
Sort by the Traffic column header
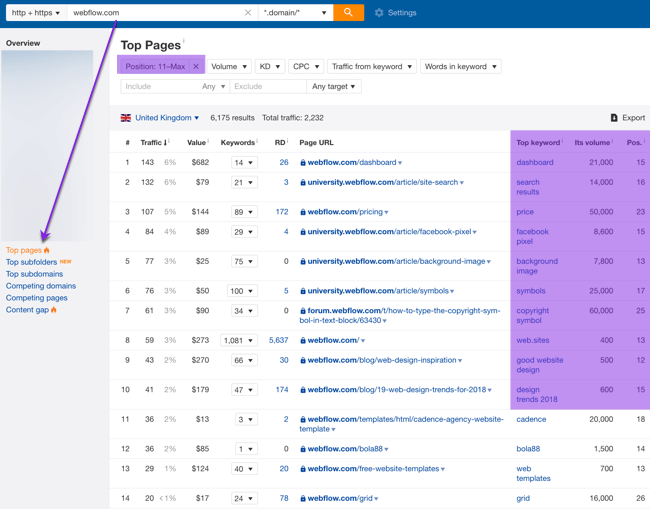tap(152, 143)
